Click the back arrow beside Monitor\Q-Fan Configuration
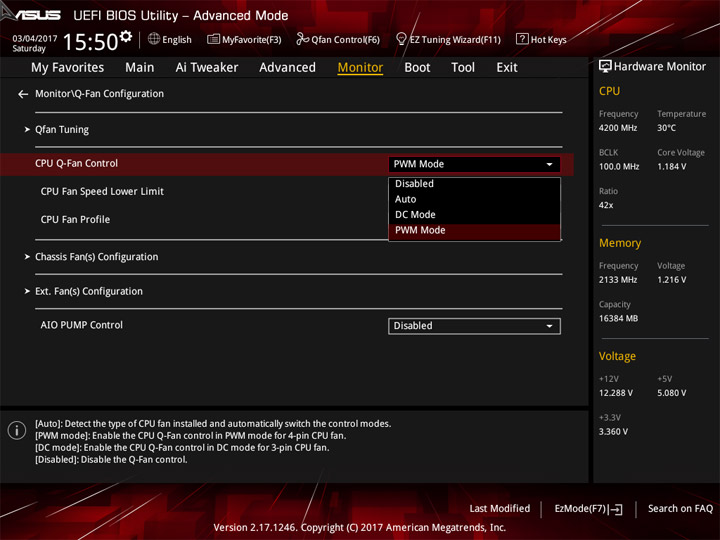The height and width of the screenshot is (540, 720). tap(23, 94)
